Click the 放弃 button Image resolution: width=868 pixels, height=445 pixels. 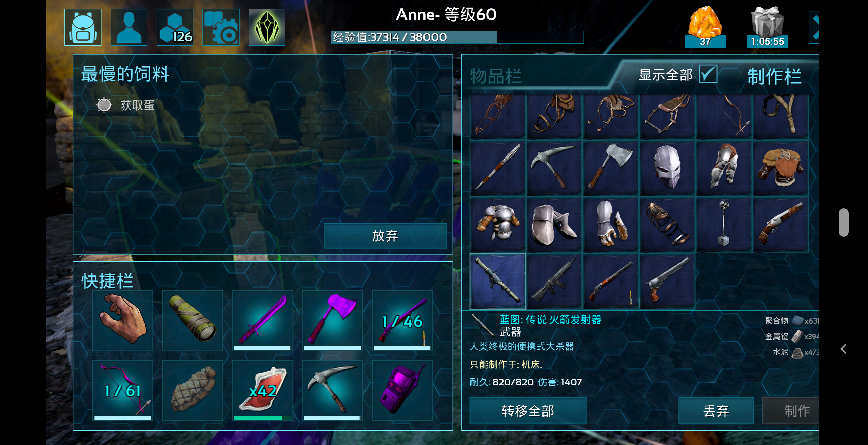(385, 236)
